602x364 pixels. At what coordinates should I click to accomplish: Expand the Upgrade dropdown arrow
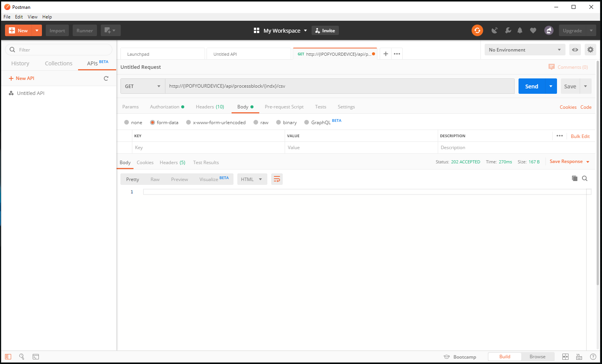(x=591, y=30)
